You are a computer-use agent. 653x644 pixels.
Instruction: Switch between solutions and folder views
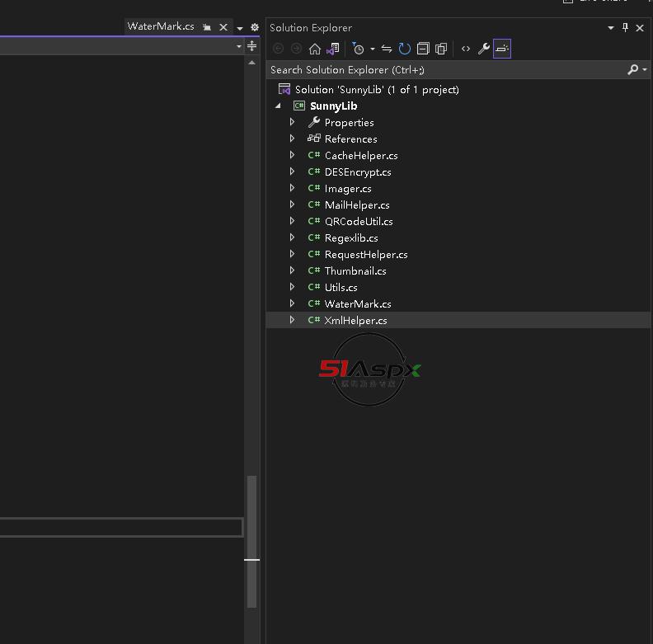333,49
